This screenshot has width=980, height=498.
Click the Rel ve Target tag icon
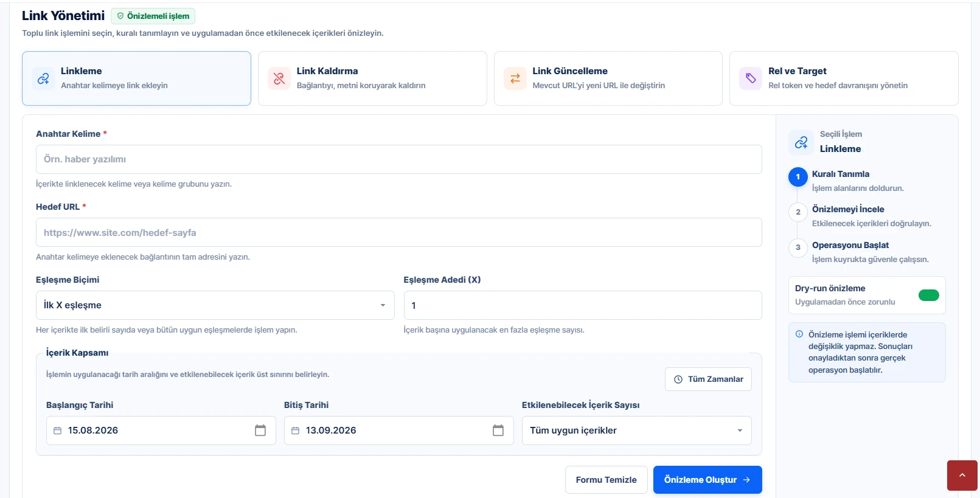click(x=751, y=78)
